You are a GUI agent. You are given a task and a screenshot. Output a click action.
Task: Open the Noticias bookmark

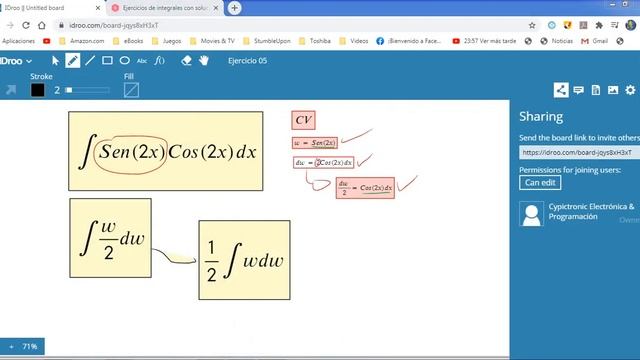click(557, 41)
